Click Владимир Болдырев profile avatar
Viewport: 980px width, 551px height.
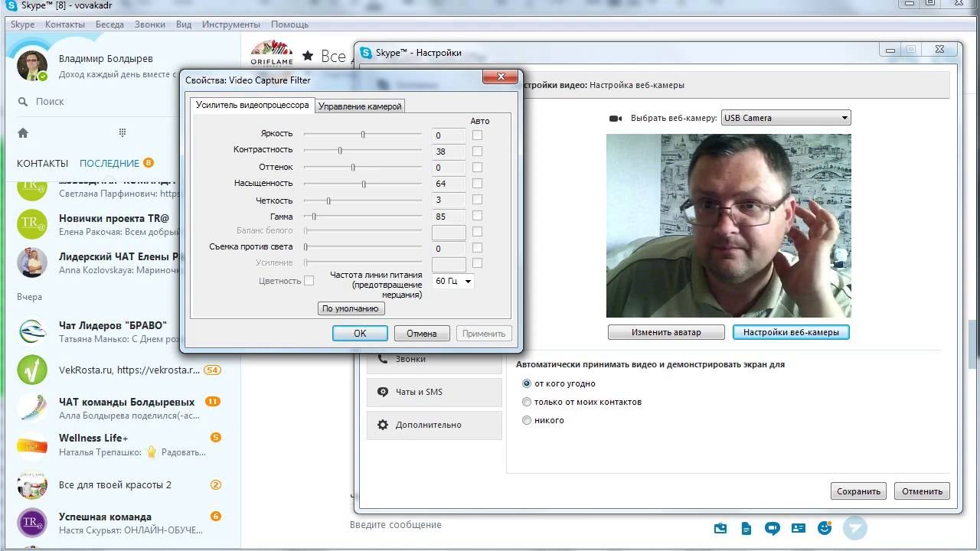coord(32,66)
